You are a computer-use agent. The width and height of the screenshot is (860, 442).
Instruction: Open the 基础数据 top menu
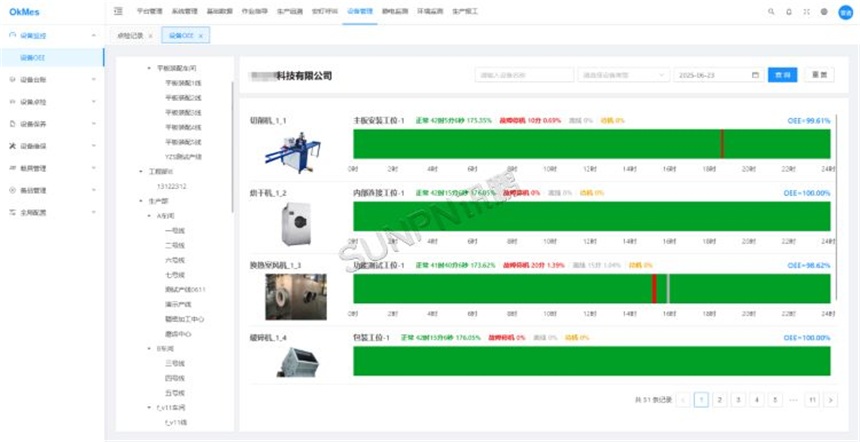click(x=219, y=11)
